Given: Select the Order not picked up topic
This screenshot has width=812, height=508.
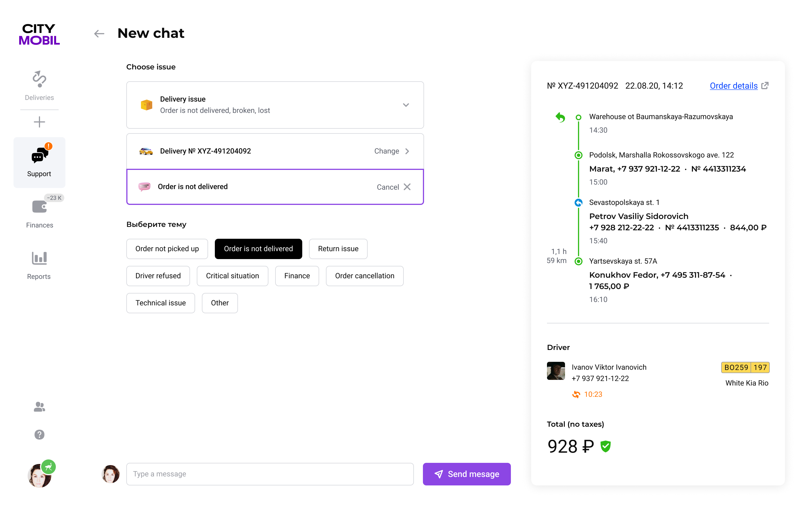Looking at the screenshot, I should click(x=167, y=249).
